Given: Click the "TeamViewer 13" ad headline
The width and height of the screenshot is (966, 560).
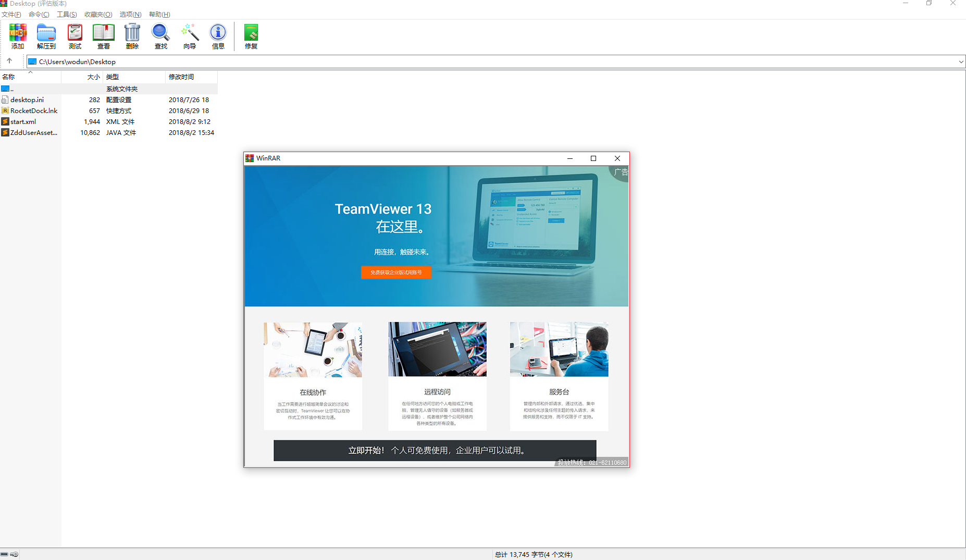Looking at the screenshot, I should pyautogui.click(x=383, y=209).
